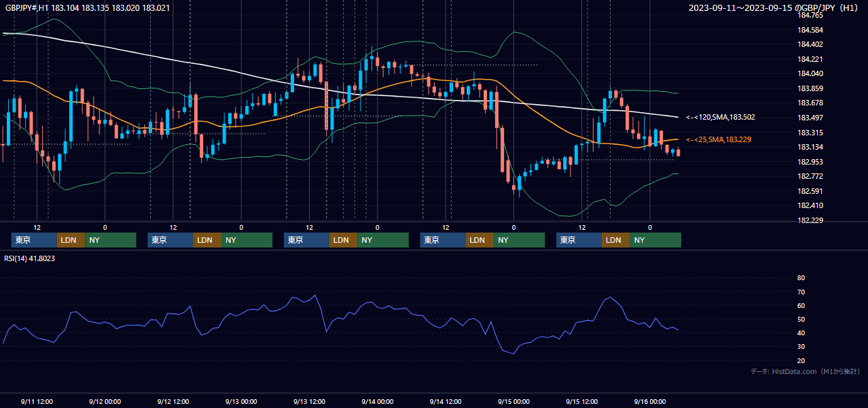
Task: Click price axis label 184.765
Action: 810,15
